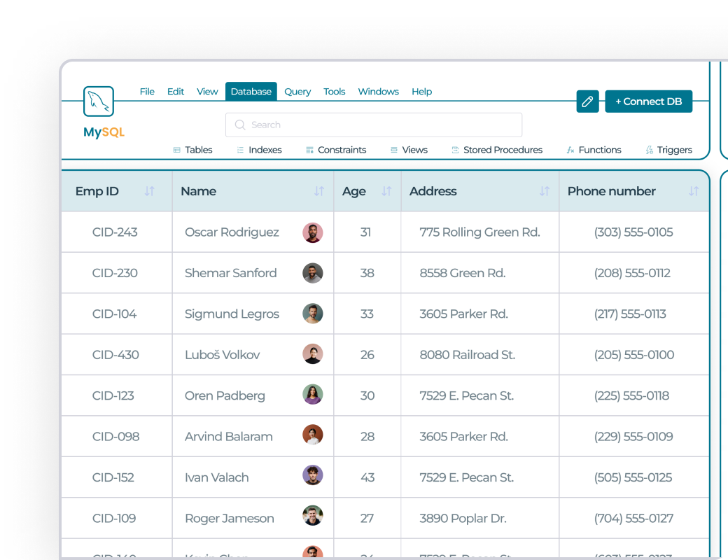Open the File menu
Screen dimensions: 728x560
pos(147,92)
